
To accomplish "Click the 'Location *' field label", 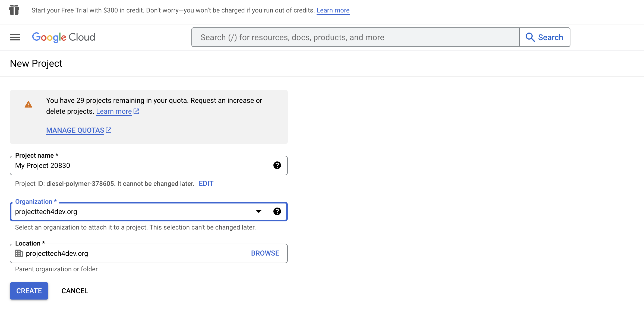I will pos(30,243).
